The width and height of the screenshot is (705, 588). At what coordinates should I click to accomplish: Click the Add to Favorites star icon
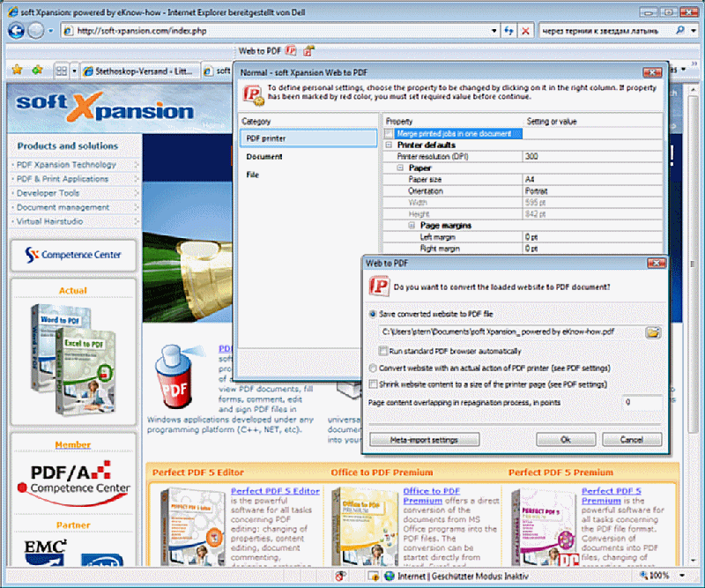[37, 70]
